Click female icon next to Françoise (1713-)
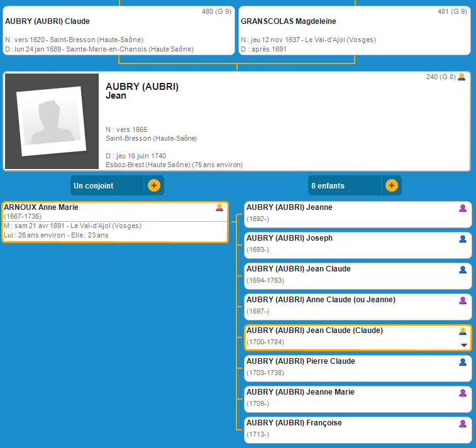 [x=463, y=423]
